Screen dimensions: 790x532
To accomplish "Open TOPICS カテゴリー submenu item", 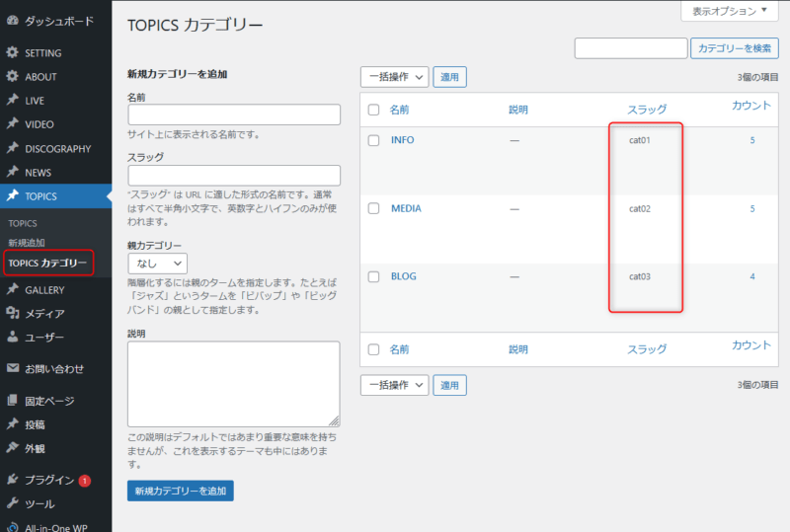I will pos(47,264).
